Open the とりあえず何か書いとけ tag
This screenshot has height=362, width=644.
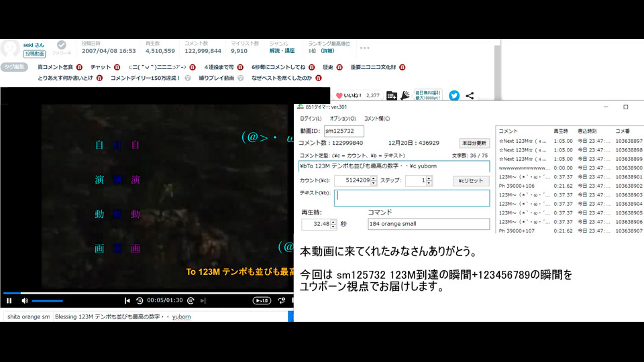65,78
